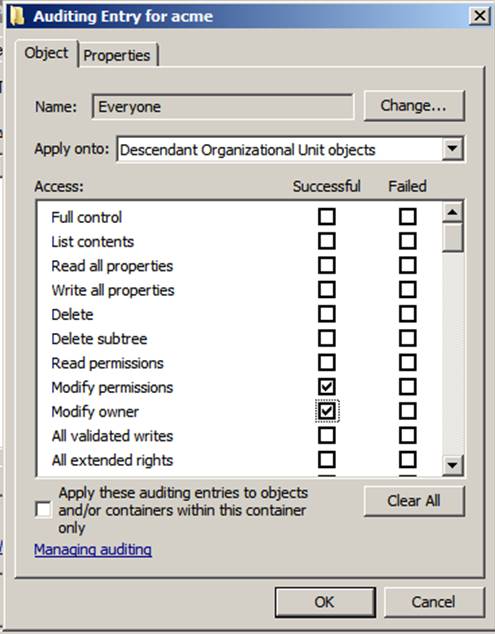Select the Descendant Organizational Unit objects combo box

pos(290,150)
